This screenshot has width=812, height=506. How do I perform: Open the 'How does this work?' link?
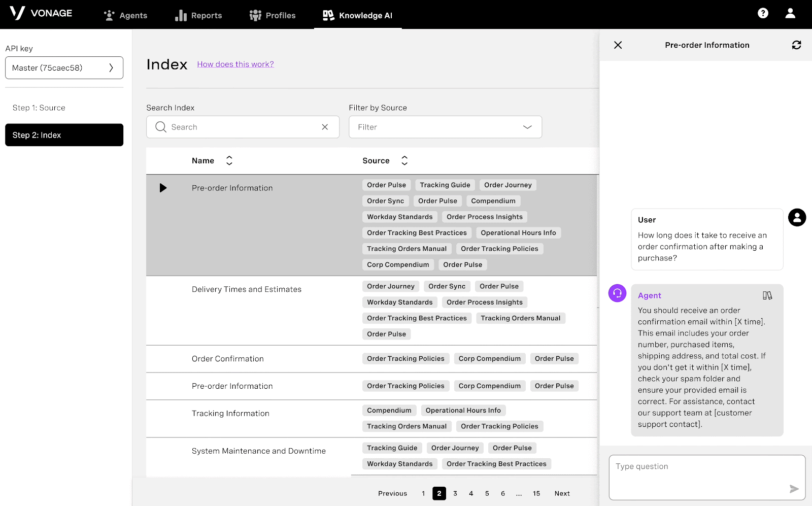(x=235, y=64)
